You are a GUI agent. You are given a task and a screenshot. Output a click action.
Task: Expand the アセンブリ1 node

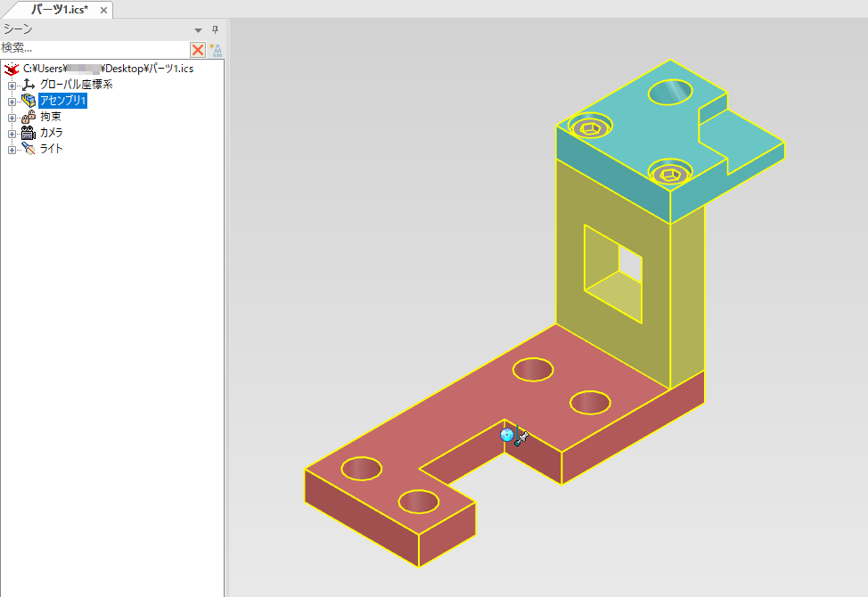tap(12, 102)
